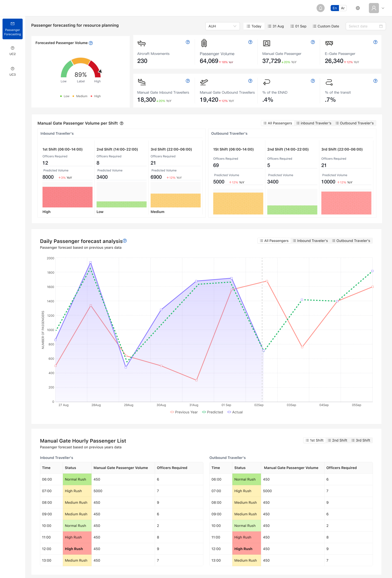Click help icon on Manual Gate Outbound Travellers
The width and height of the screenshot is (392, 578).
click(x=250, y=81)
